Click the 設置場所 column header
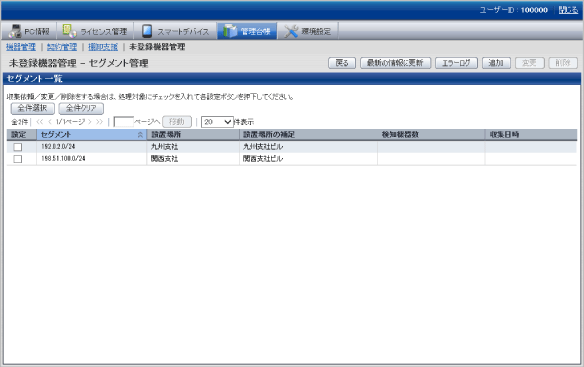Image resolution: width=584 pixels, height=367 pixels. [193, 135]
